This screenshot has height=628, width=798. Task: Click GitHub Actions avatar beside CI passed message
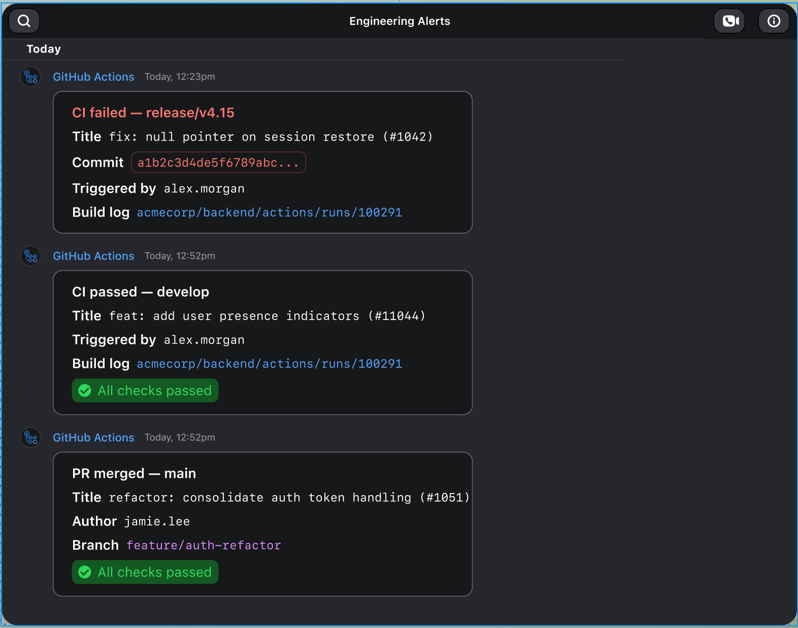31,256
